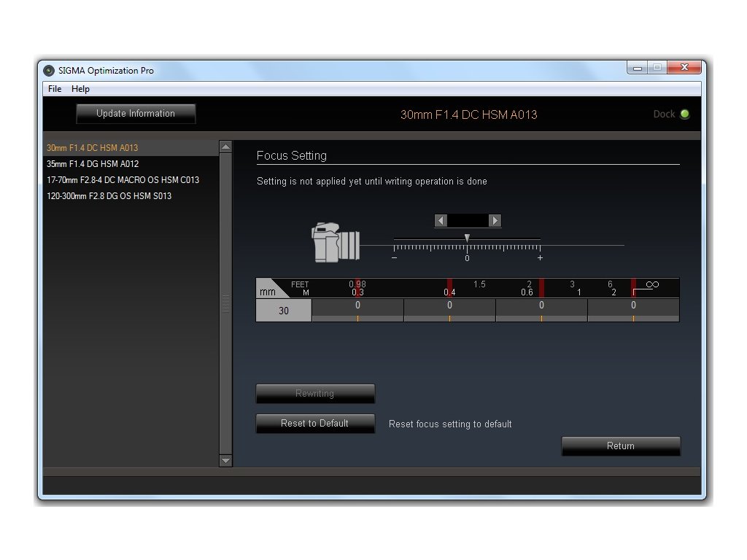
Task: Click the 'Reset focus setting to default' description
Action: pos(450,424)
